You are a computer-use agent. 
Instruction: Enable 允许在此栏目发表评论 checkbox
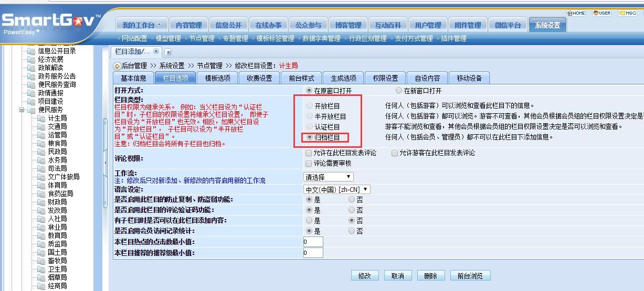(x=309, y=153)
